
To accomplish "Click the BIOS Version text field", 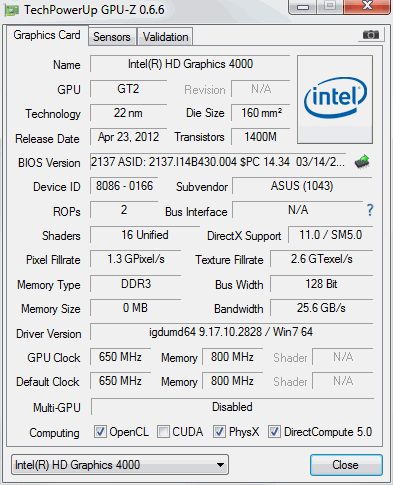I will click(x=218, y=162).
